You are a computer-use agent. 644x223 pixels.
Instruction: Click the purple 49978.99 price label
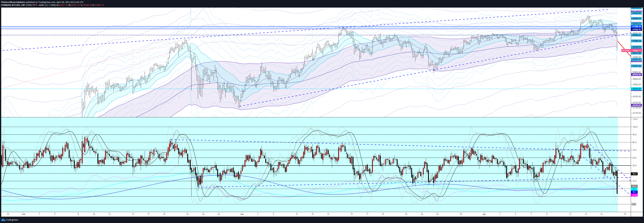click(636, 74)
